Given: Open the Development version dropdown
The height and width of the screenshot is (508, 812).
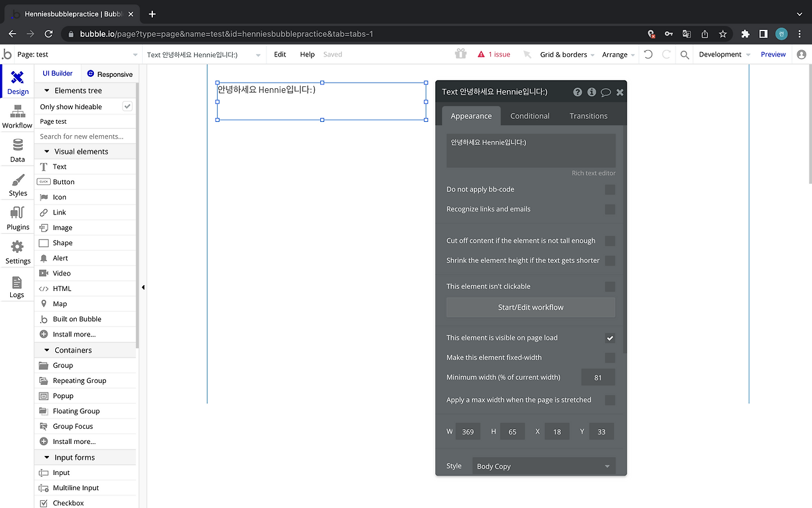Looking at the screenshot, I should point(724,55).
